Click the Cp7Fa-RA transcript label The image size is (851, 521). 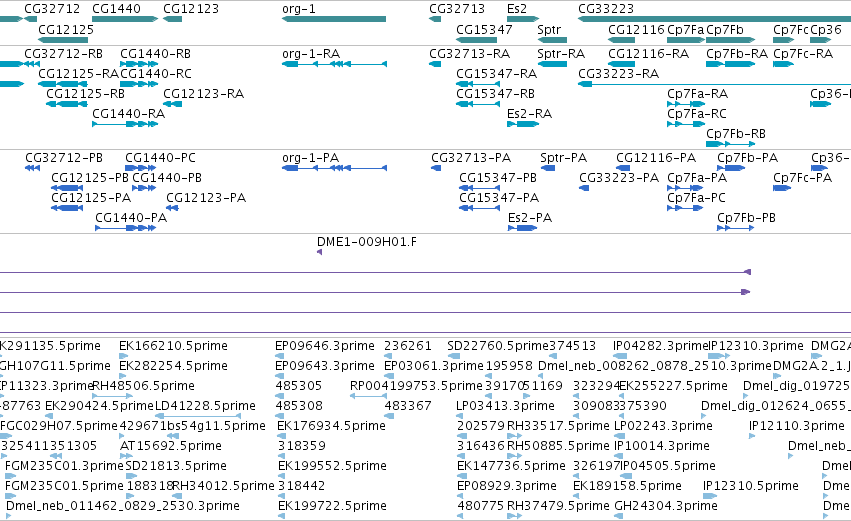tap(697, 94)
